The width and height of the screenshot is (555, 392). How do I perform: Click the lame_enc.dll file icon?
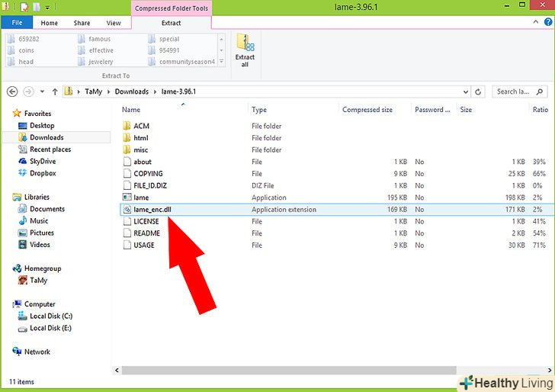click(127, 209)
